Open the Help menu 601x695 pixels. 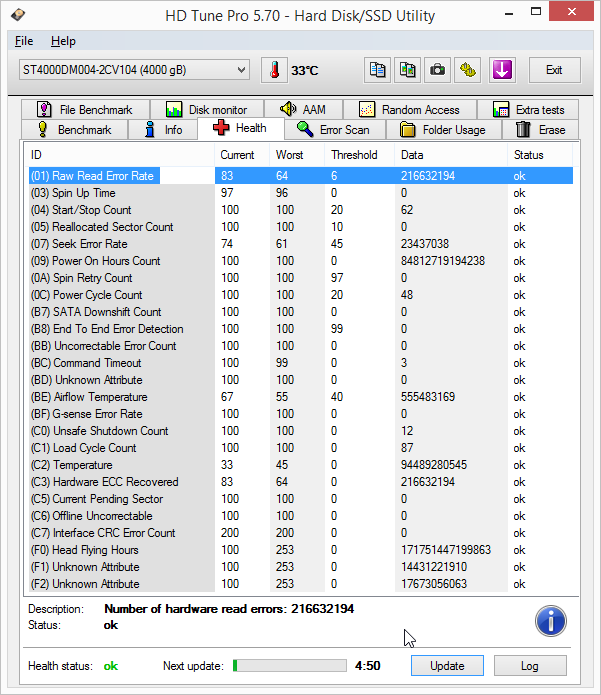click(63, 41)
